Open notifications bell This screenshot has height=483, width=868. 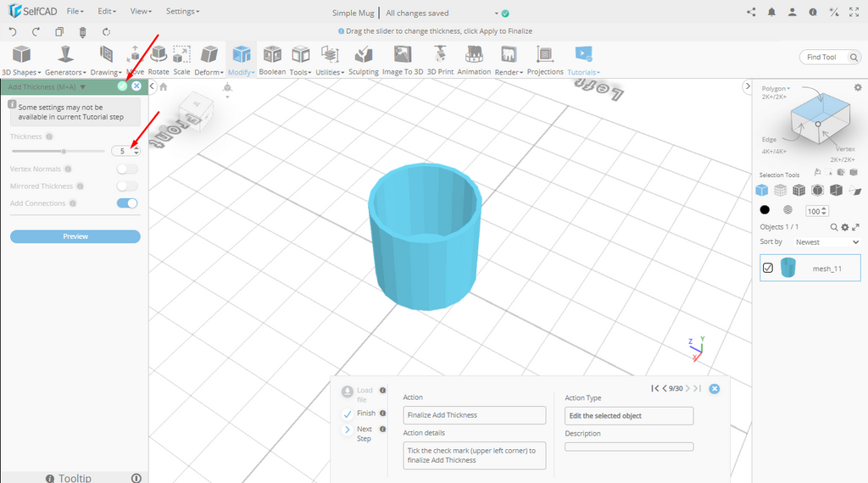[771, 12]
